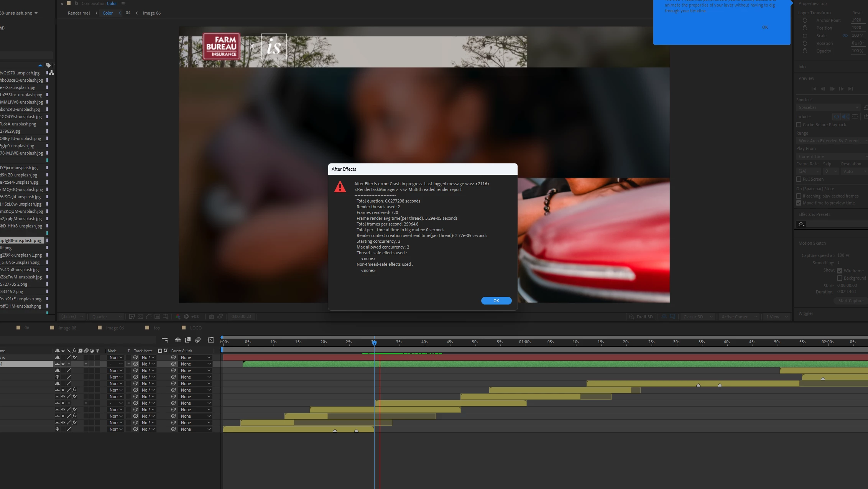This screenshot has width=868, height=489.
Task: Open the Graph Editor from the timeline
Action: point(211,340)
